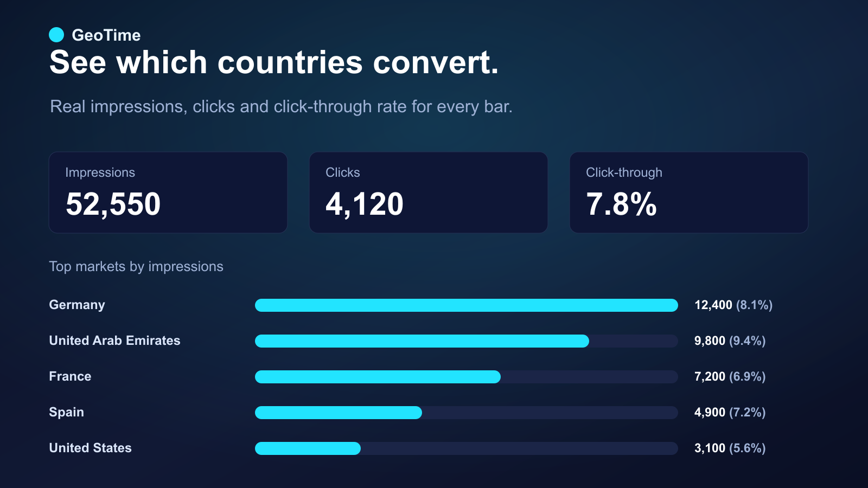This screenshot has height=488, width=868.
Task: Select the United Arab Emirates label
Action: coord(114,341)
